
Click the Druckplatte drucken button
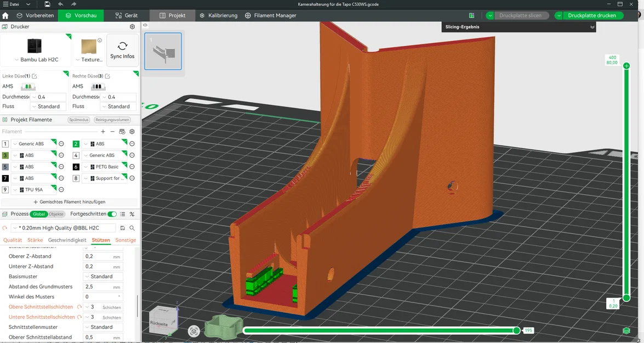592,15
